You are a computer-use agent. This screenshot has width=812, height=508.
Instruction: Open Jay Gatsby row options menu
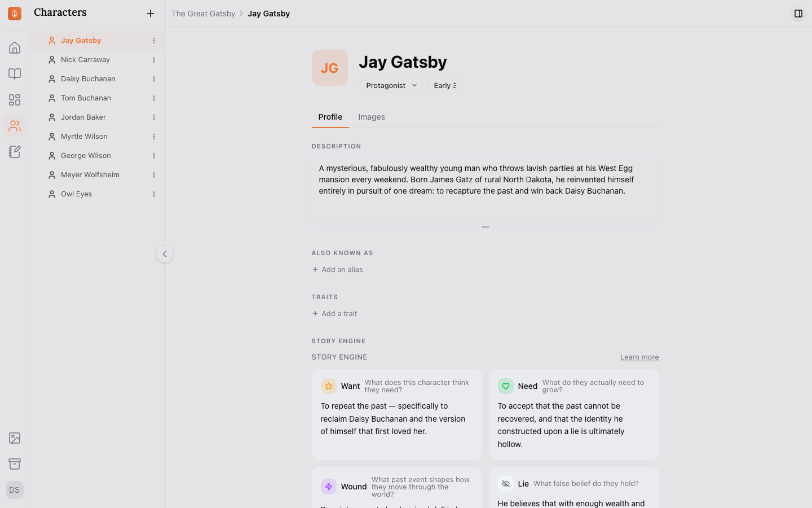(154, 41)
